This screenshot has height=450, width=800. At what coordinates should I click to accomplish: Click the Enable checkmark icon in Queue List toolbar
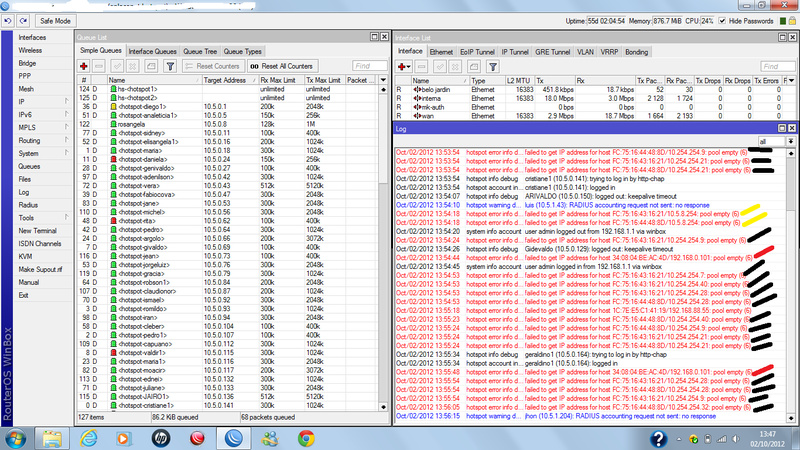116,65
